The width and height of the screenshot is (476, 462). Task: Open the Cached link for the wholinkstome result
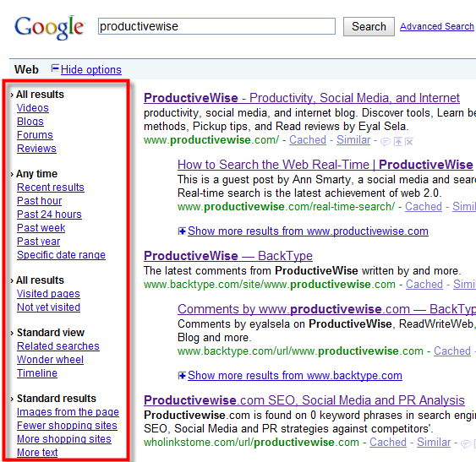pos(388,443)
